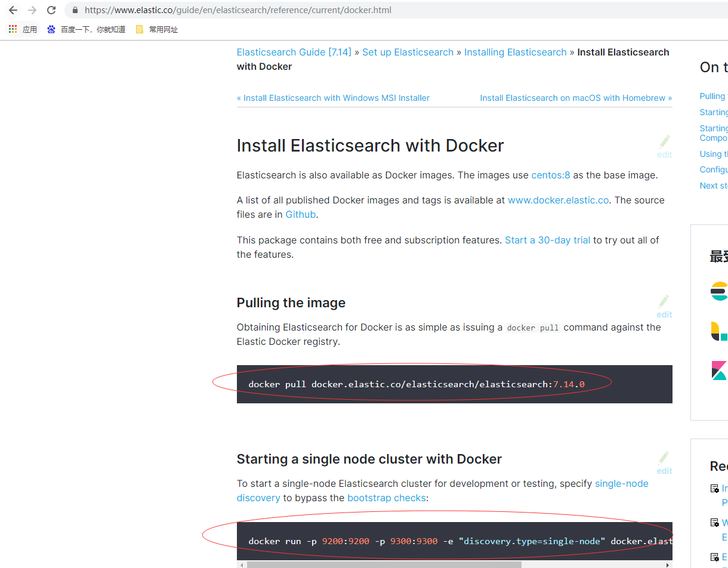Click the inline docker pull code snippet
This screenshot has width=728, height=568.
[x=533, y=328]
